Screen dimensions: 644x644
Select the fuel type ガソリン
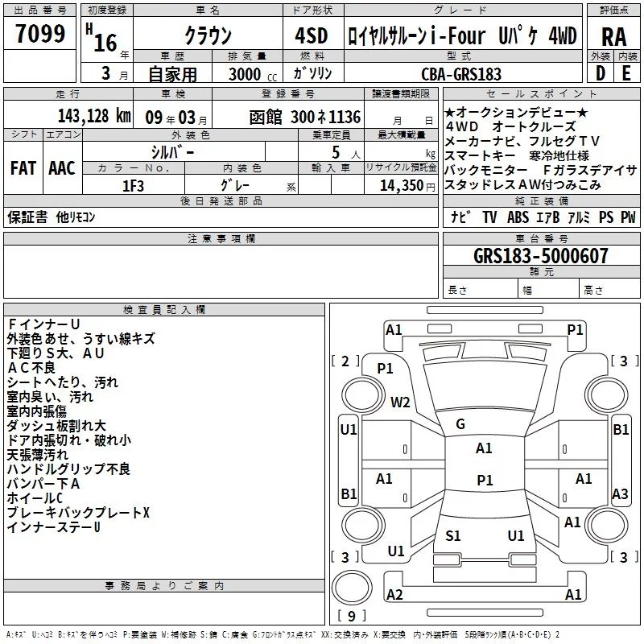[312, 73]
